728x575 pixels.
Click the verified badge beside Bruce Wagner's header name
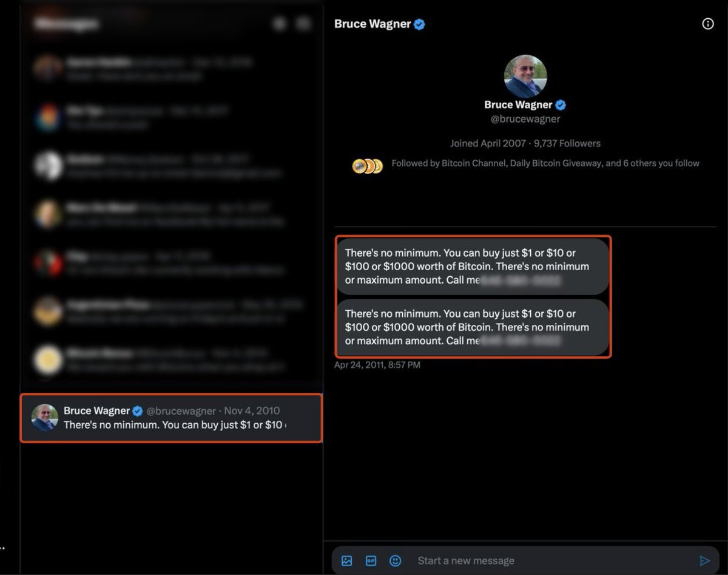tap(419, 24)
